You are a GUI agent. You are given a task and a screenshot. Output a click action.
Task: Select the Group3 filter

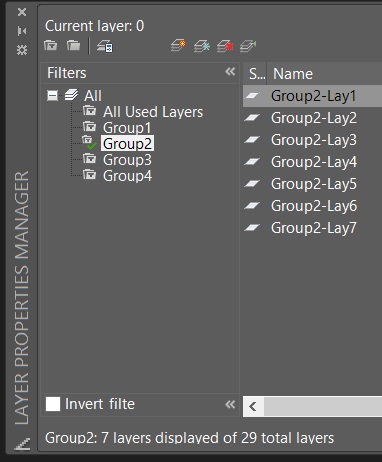click(127, 160)
